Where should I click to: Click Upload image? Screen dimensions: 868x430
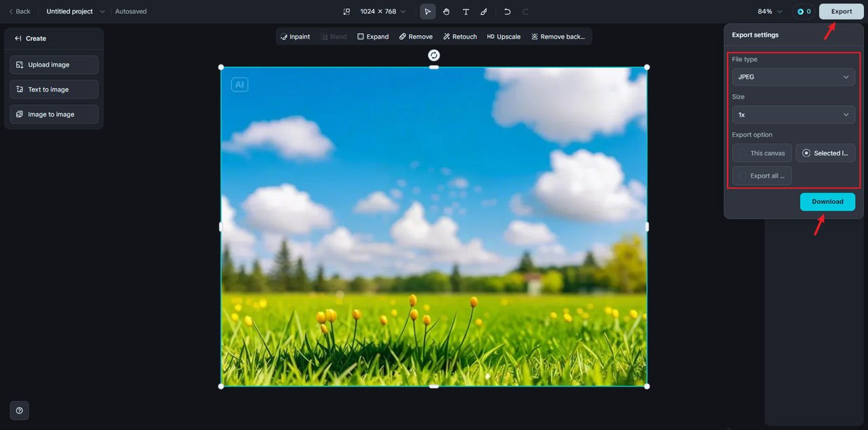pos(54,64)
